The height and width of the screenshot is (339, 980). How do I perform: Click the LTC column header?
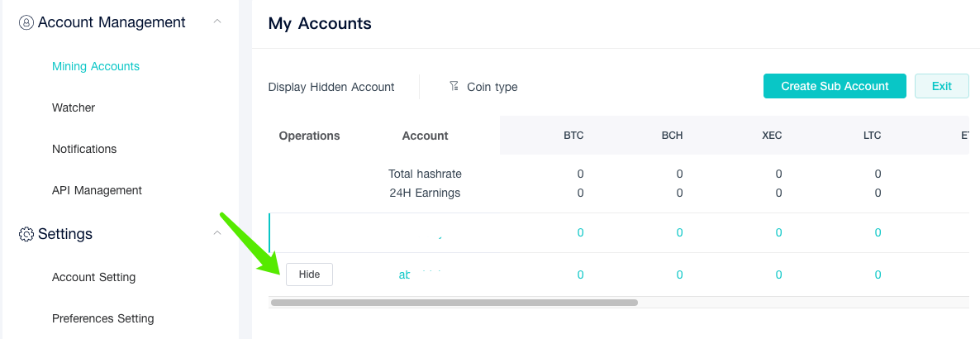(x=871, y=136)
